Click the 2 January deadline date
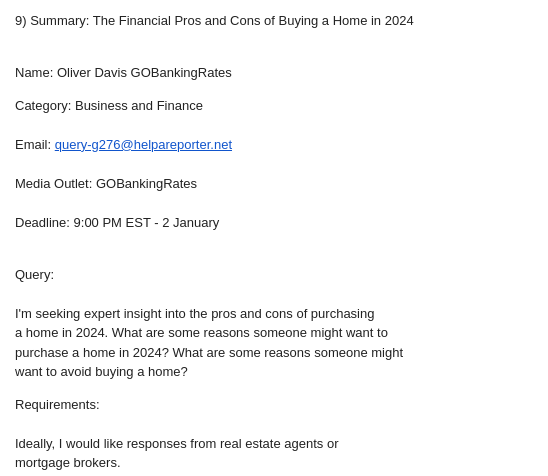Image resolution: width=548 pixels, height=476 pixels. point(190,223)
